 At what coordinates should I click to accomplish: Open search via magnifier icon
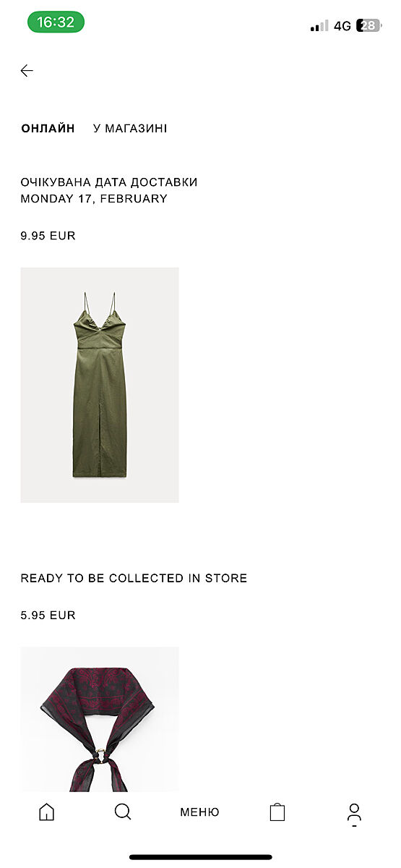123,812
